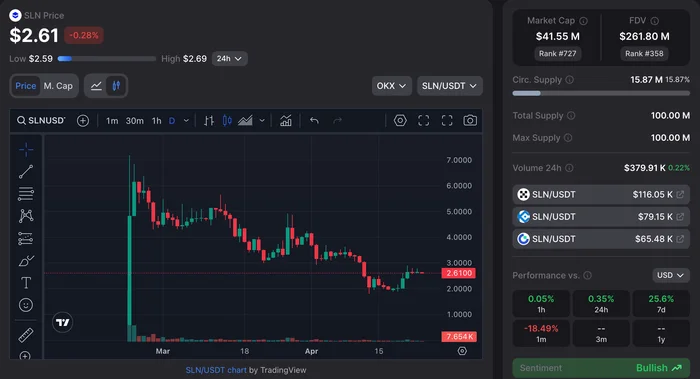Select the 1h timeframe
Screen dimensions: 700x379
(156, 121)
